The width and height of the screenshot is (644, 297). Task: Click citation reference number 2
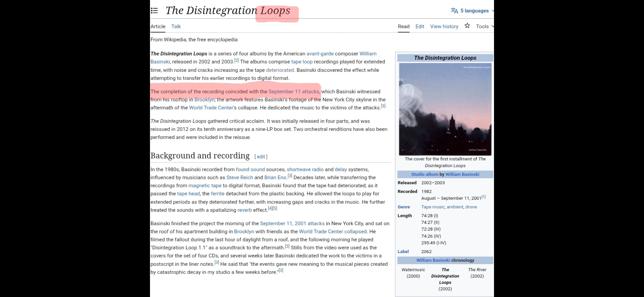(236, 60)
